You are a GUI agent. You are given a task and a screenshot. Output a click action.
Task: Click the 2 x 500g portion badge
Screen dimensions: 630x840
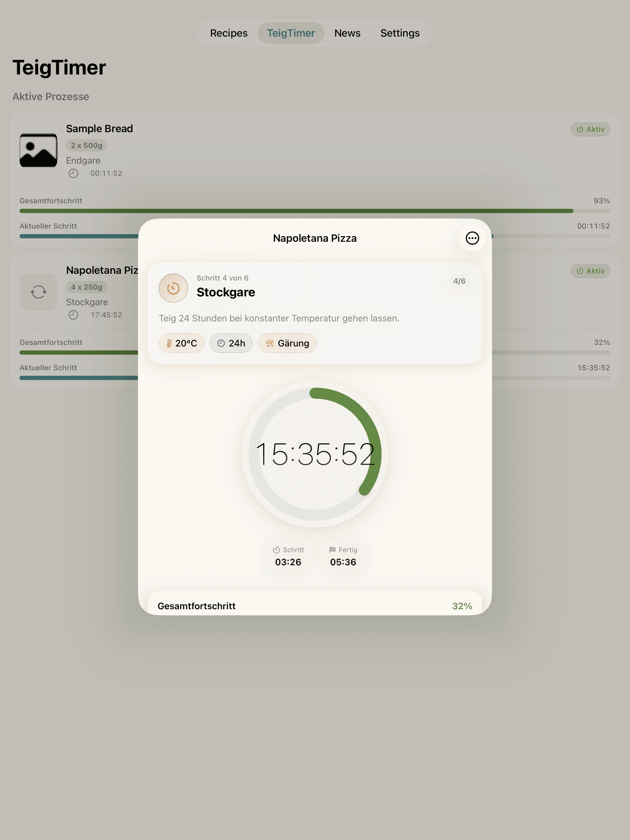[x=87, y=145]
